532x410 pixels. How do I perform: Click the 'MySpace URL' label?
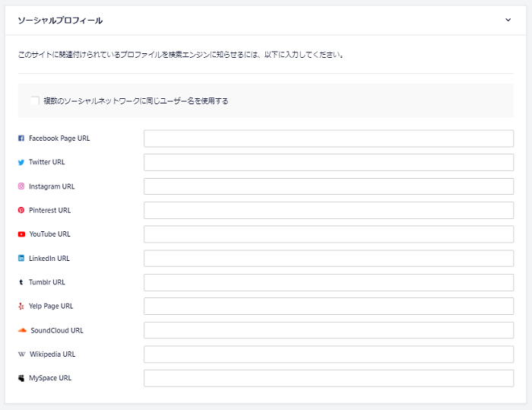tap(50, 378)
